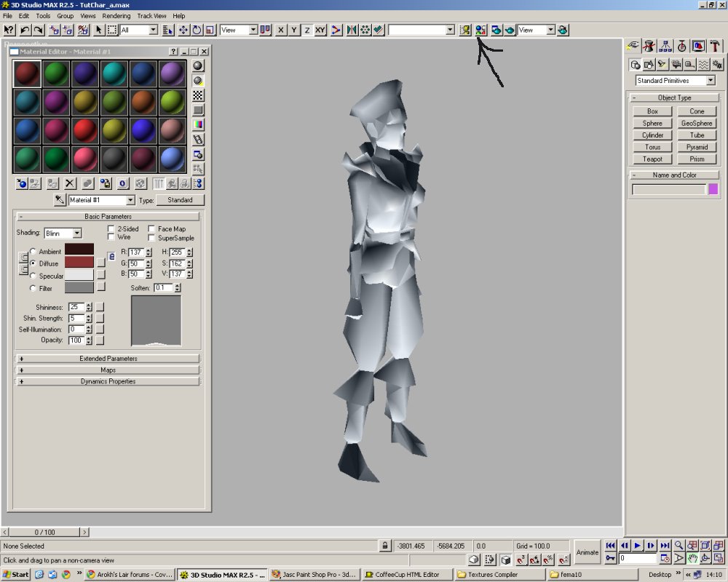Open the Track View menu

[151, 16]
